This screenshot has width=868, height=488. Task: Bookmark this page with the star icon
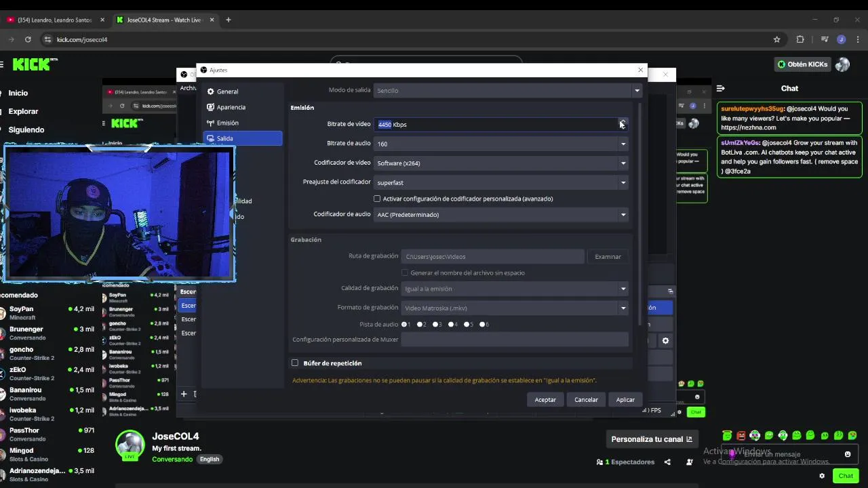777,39
